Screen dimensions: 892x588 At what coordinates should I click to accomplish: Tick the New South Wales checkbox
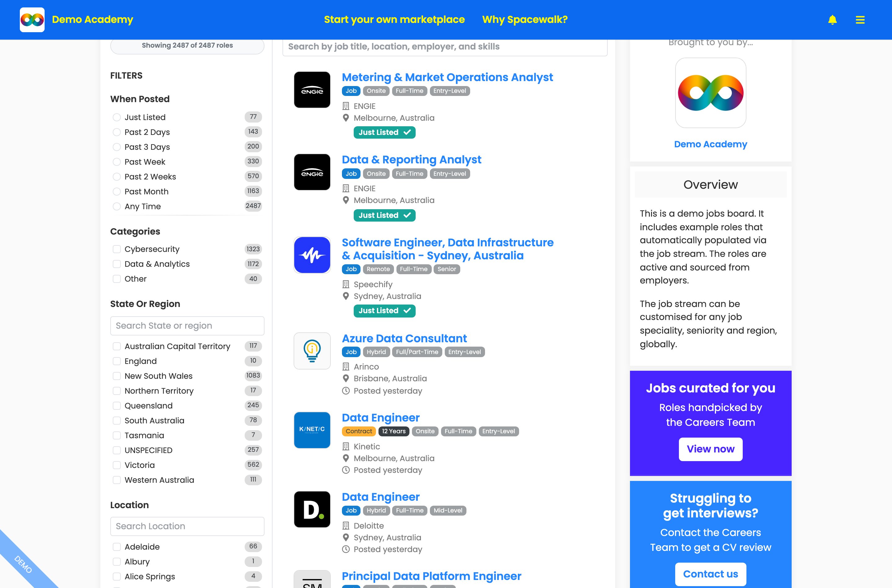point(117,376)
